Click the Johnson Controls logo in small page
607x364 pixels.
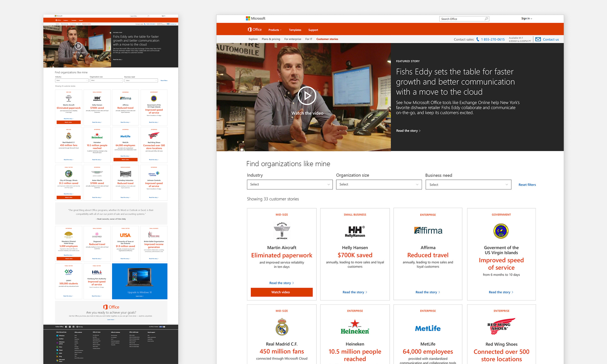tap(154, 174)
